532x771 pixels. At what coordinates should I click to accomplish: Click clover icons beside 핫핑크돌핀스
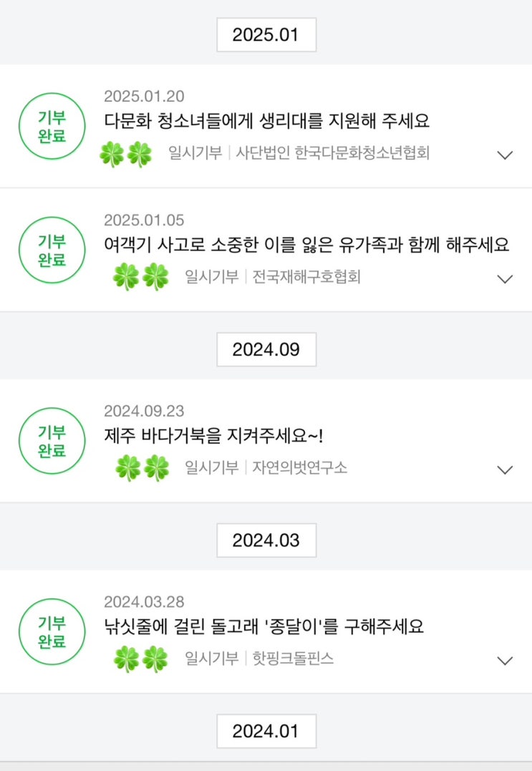click(140, 659)
